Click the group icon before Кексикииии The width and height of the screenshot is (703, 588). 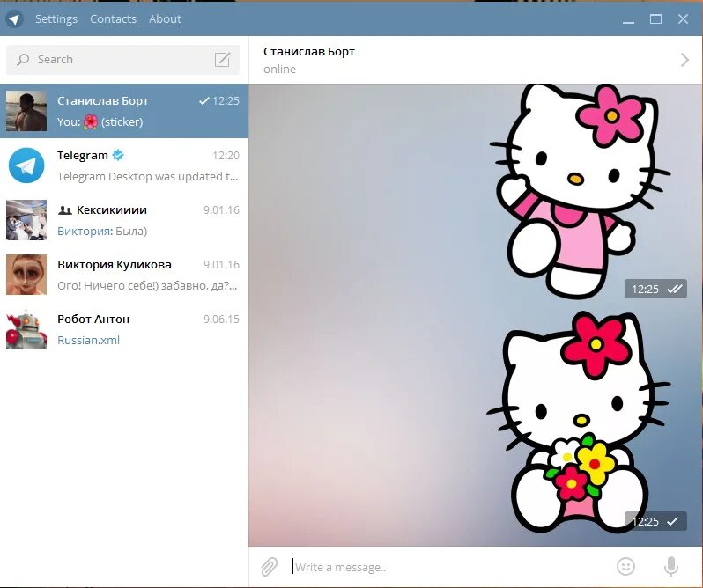65,210
